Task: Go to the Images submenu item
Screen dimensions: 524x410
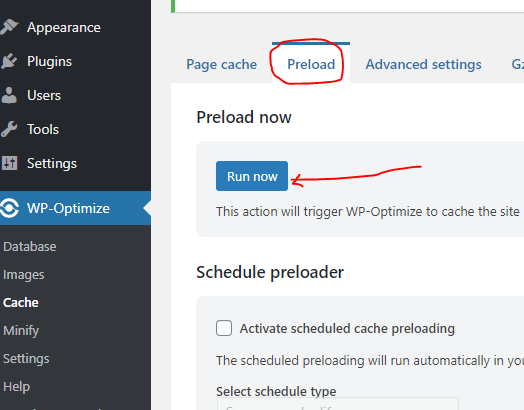Action: (24, 275)
